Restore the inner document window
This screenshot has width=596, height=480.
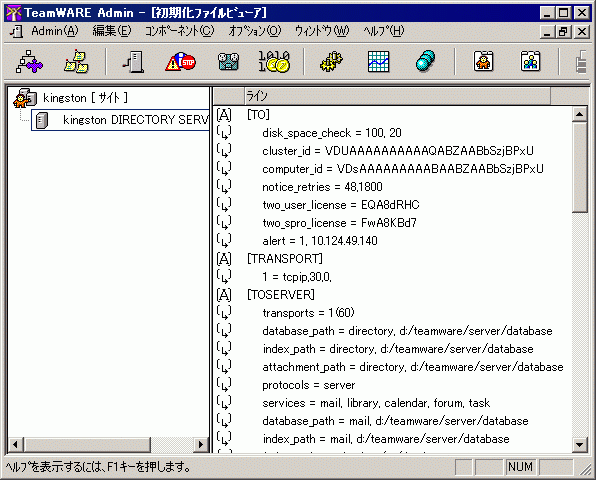pyautogui.click(x=563, y=32)
